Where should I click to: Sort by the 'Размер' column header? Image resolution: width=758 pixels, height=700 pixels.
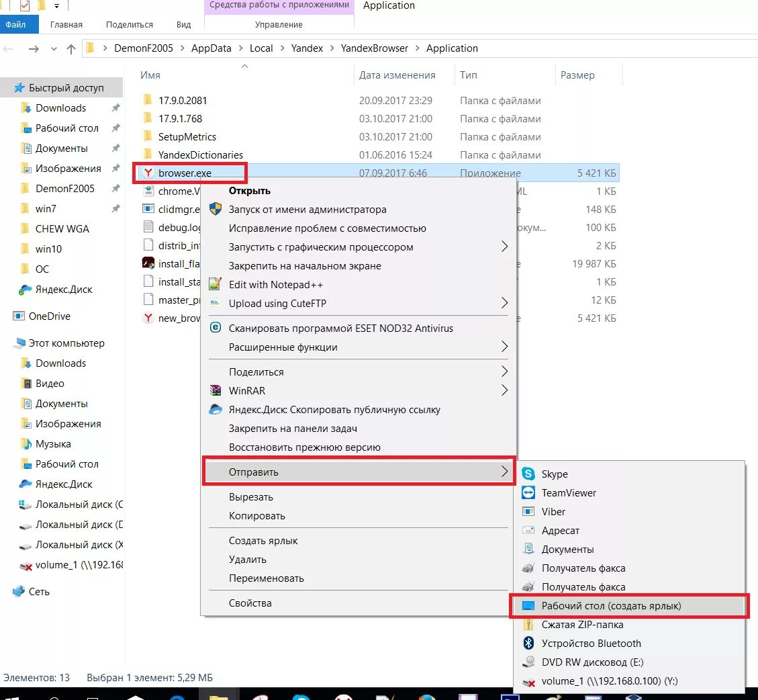[x=577, y=75]
